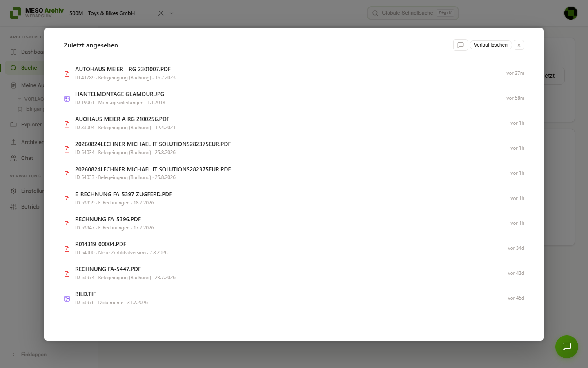Open the client selector dropdown chevron

point(171,13)
